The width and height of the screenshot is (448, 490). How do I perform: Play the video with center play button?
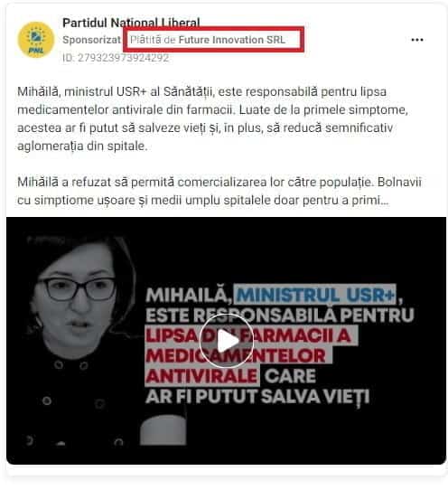coord(226,341)
